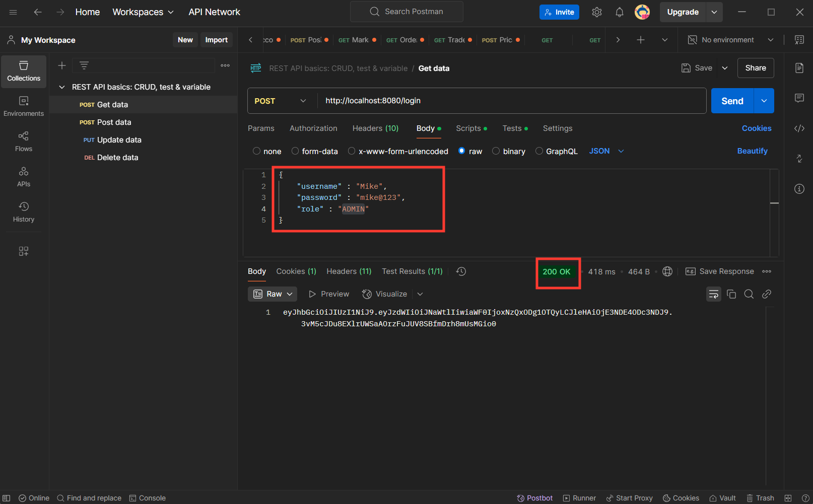
Task: Select the none body type radio
Action: (257, 151)
